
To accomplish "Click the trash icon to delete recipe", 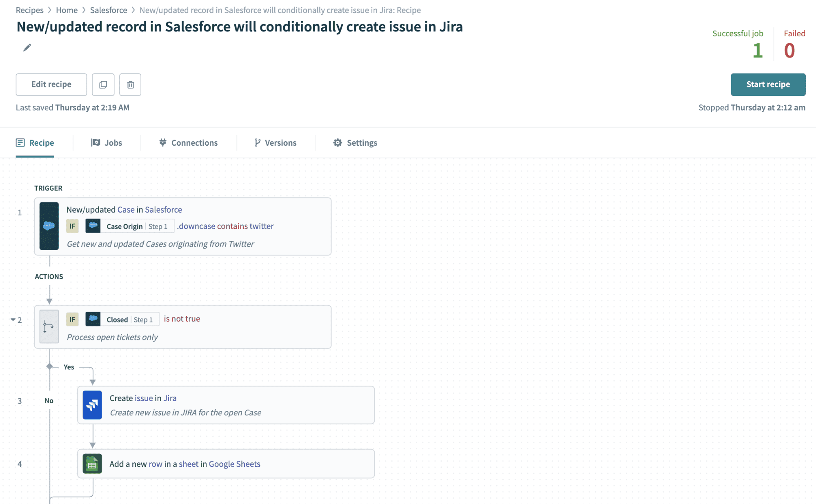I will tap(130, 84).
